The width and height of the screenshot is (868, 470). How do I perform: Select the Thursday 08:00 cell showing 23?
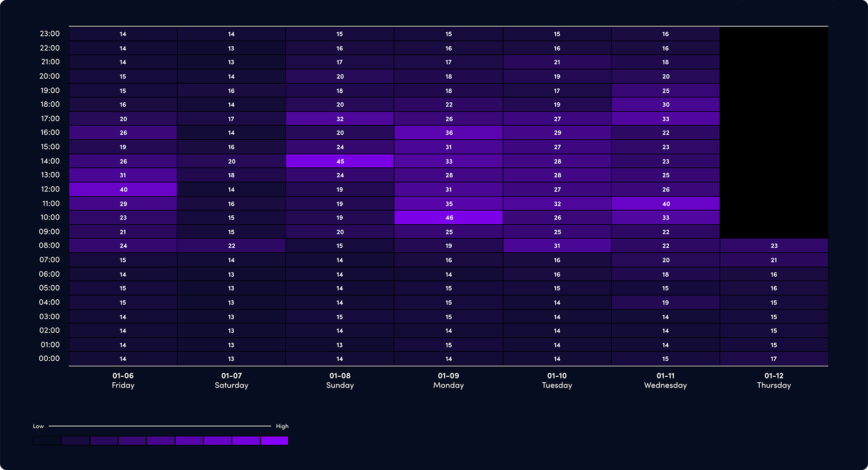pyautogui.click(x=774, y=246)
